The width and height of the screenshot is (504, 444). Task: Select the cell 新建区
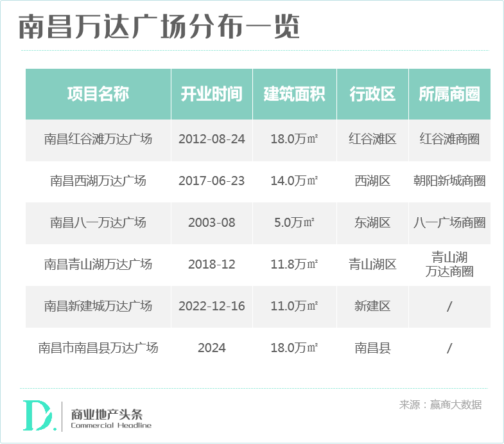pyautogui.click(x=372, y=306)
